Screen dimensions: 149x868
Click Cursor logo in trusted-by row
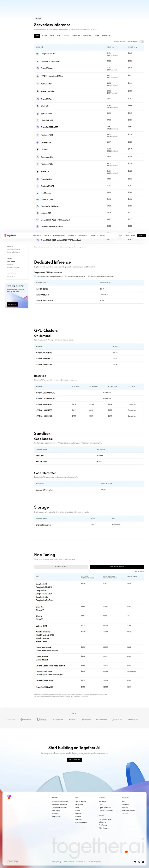coord(25,719)
